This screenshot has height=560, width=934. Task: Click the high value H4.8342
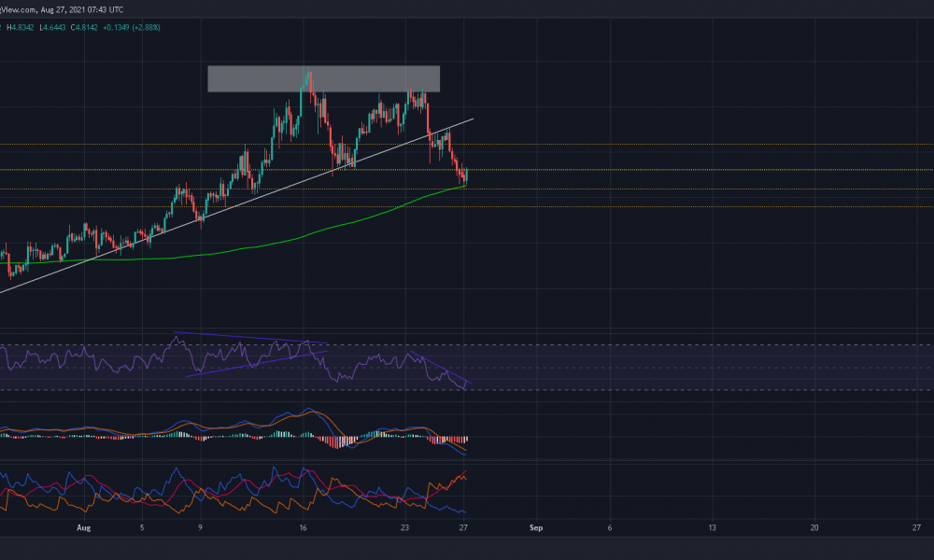[21, 27]
